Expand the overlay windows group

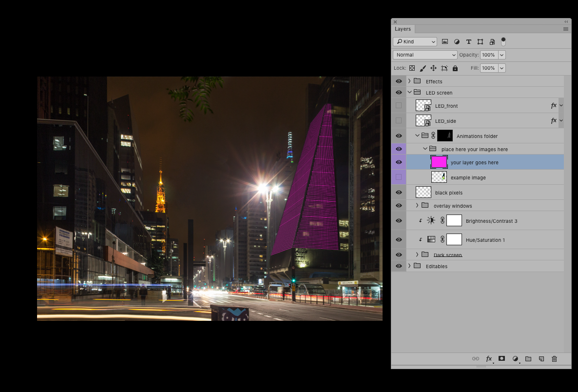pos(417,206)
